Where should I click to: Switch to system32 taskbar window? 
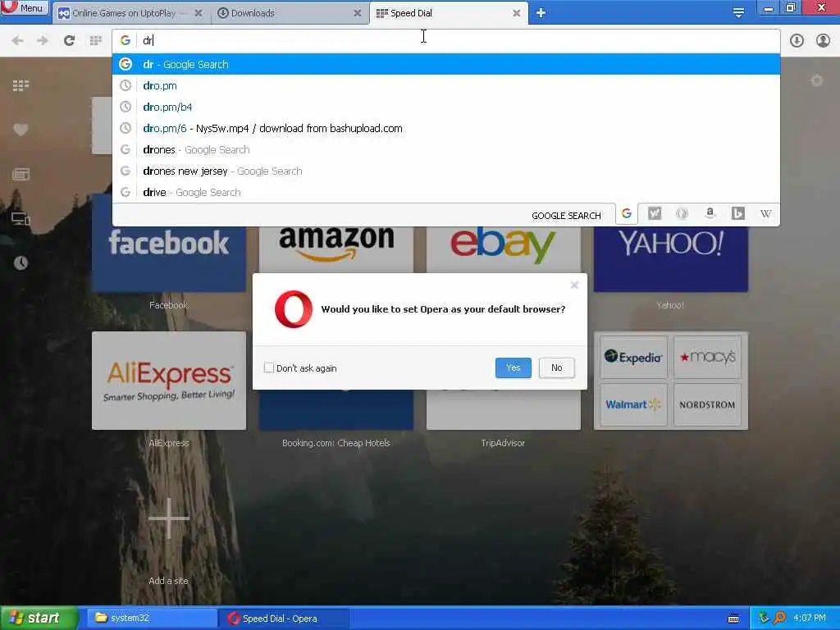point(153,619)
